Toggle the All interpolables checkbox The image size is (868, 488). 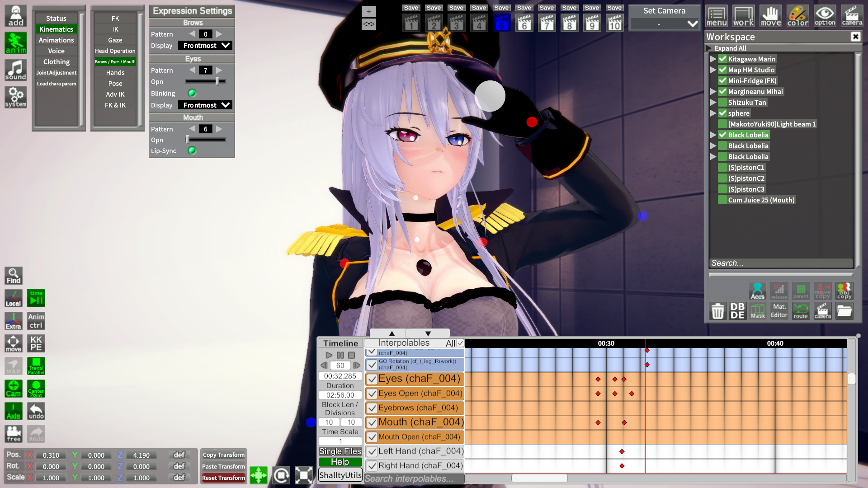coord(460,343)
